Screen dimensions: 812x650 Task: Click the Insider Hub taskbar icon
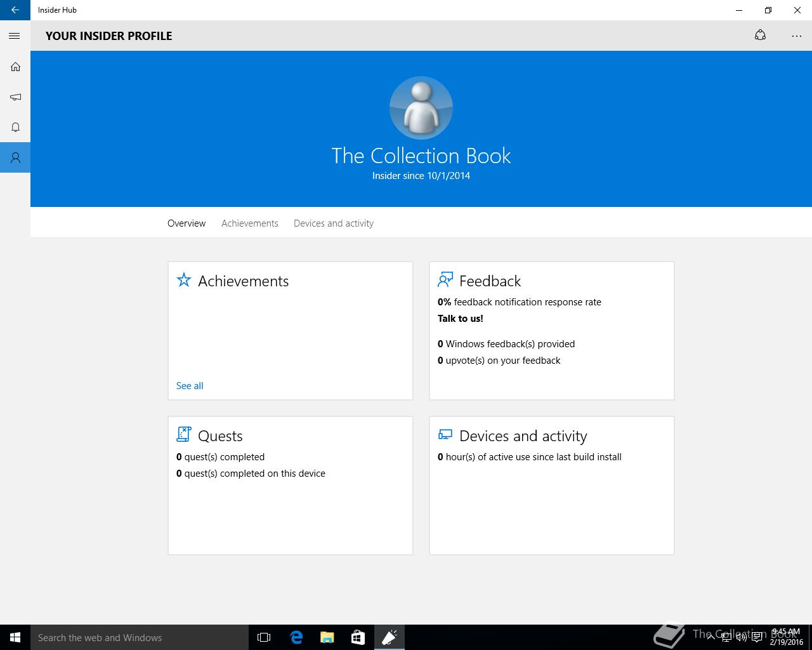tap(389, 637)
